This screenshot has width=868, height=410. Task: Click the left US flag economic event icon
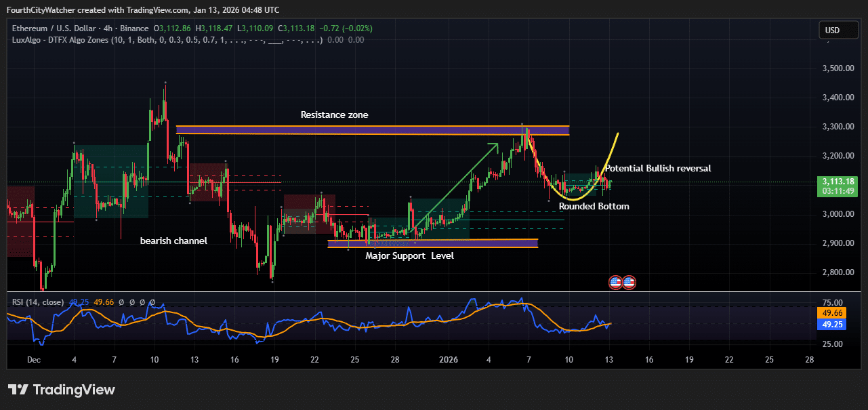tap(615, 282)
